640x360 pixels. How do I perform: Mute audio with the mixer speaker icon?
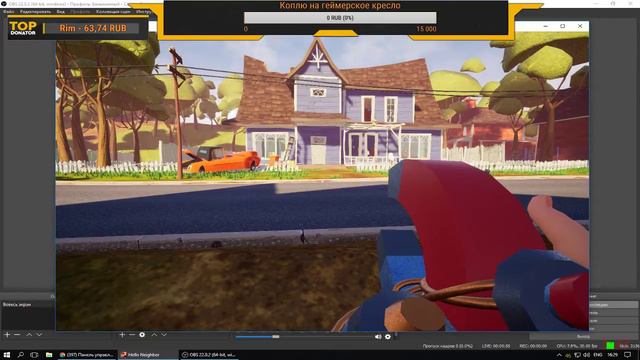tap(378, 337)
